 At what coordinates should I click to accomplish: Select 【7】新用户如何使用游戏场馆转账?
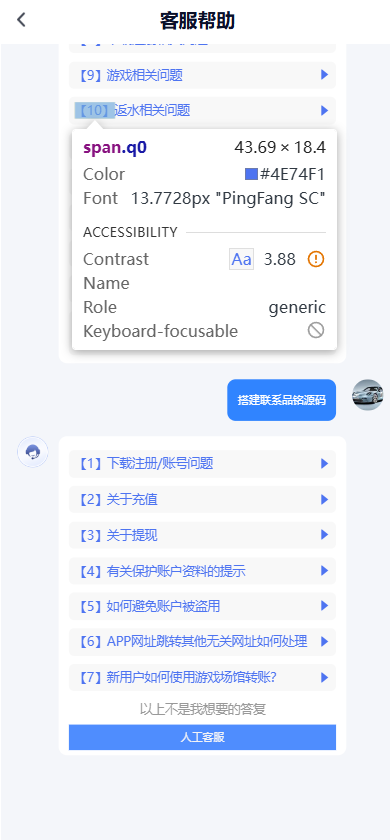click(x=202, y=678)
